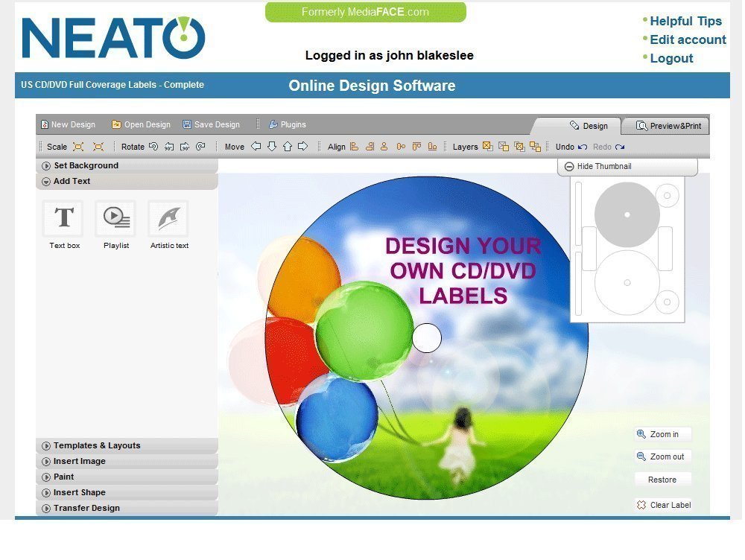Click the first Align icon

click(x=355, y=147)
